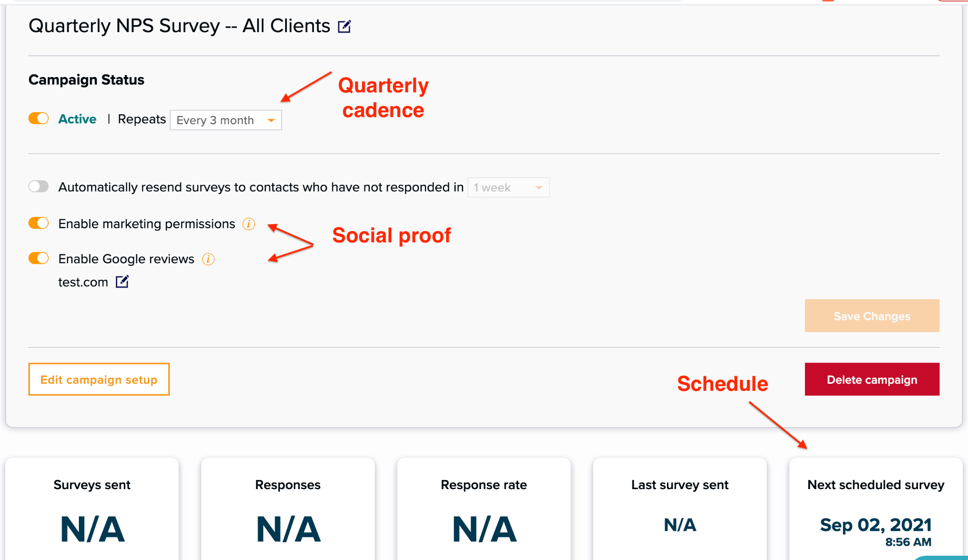Click the orange arrow on Repeats dropdown
The height and width of the screenshot is (560, 968).
(271, 121)
